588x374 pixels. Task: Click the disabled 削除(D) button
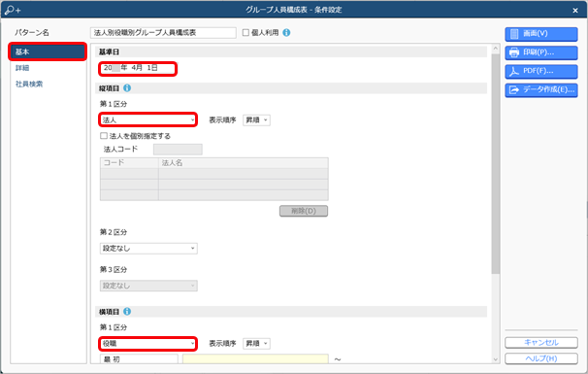pyautogui.click(x=304, y=211)
